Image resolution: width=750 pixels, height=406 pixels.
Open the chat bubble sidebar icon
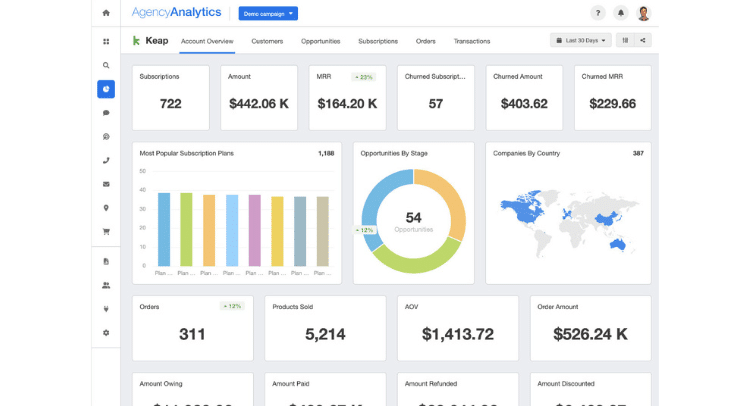coord(106,113)
